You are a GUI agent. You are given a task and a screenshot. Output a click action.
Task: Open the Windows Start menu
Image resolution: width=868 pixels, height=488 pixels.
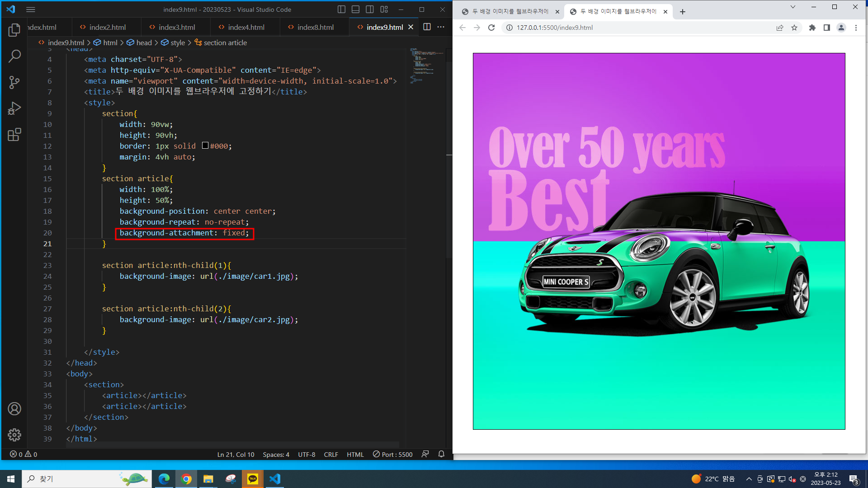point(11,479)
